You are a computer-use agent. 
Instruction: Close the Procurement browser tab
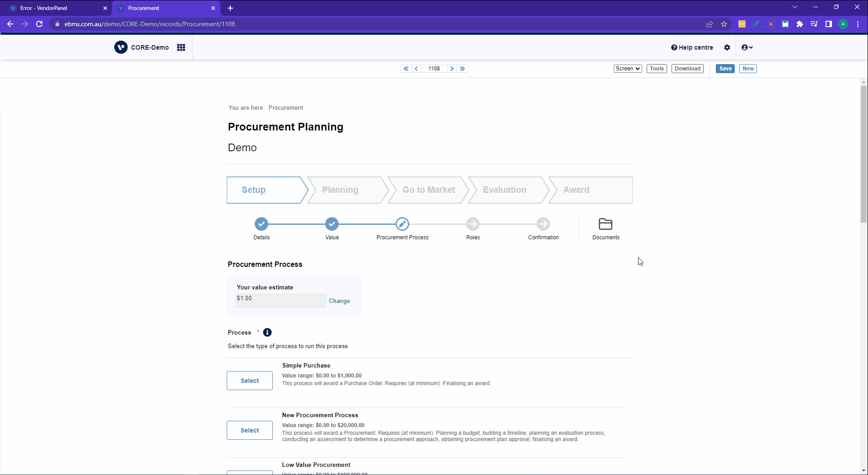tap(213, 8)
